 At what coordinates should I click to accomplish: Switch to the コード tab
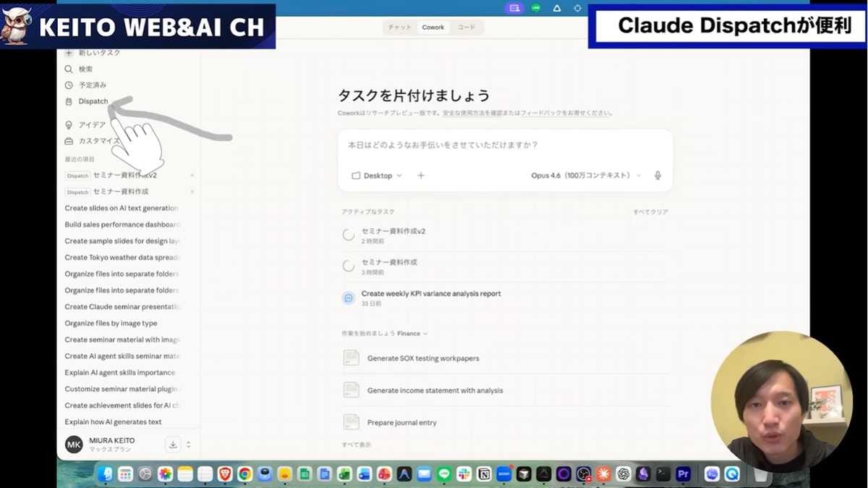click(x=467, y=28)
